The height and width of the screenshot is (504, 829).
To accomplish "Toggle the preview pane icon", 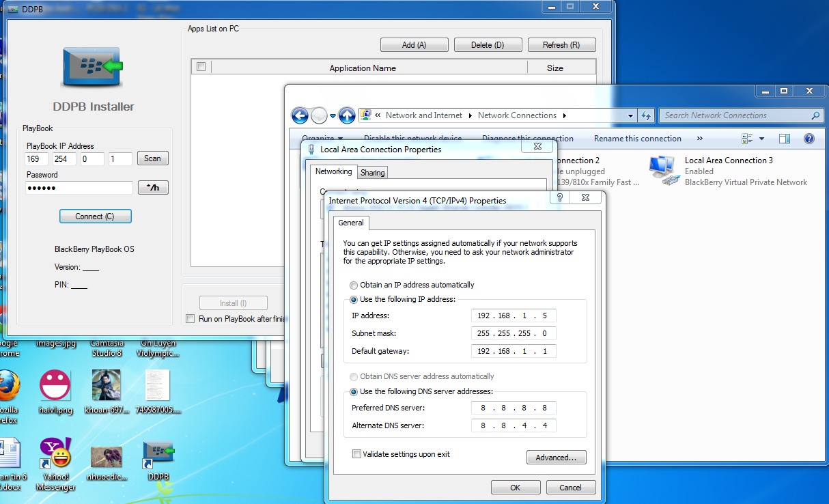I will pyautogui.click(x=785, y=139).
